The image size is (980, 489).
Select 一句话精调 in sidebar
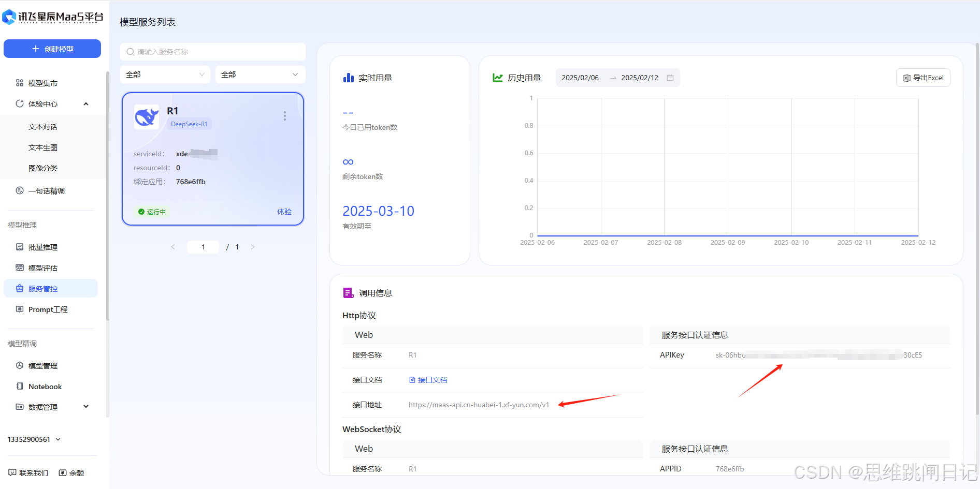click(47, 191)
